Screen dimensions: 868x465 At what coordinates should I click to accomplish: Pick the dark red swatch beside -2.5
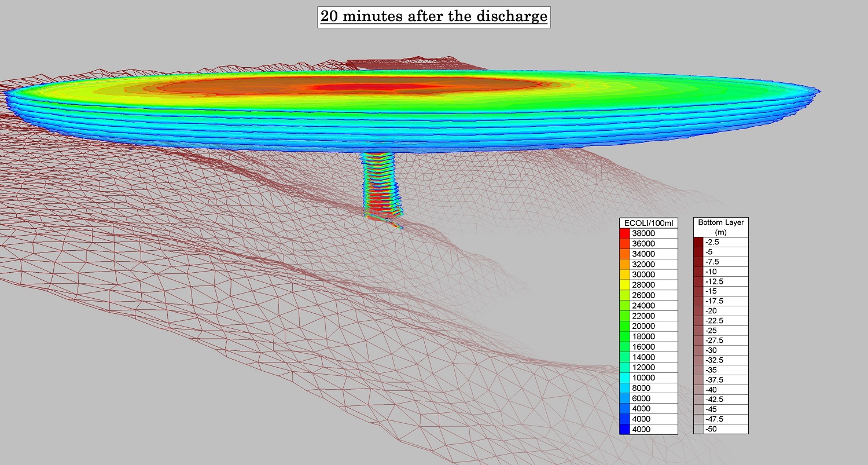tap(698, 242)
